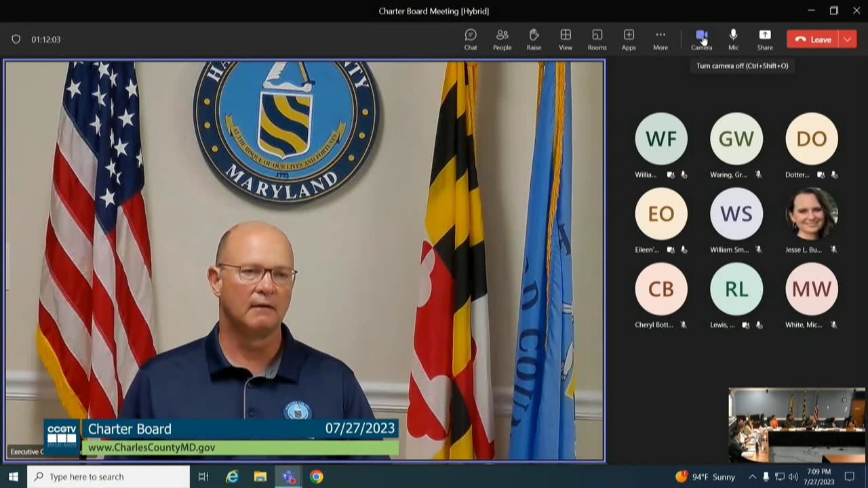The width and height of the screenshot is (868, 488).
Task: Toggle the Mic button
Action: click(x=733, y=39)
